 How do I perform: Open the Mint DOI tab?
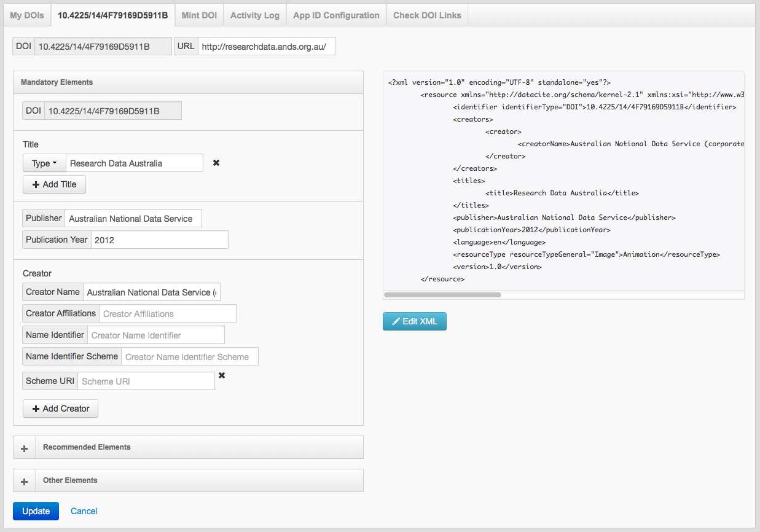pos(199,15)
